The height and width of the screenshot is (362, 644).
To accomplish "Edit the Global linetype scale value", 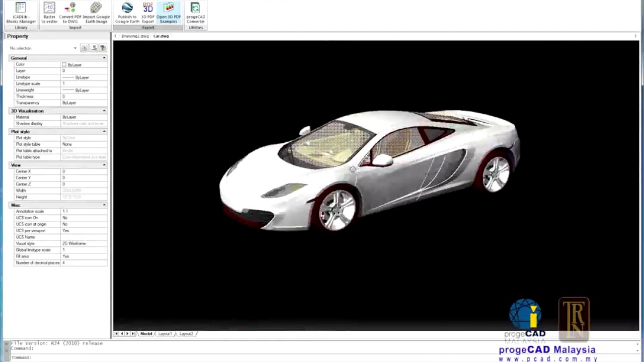I will coord(84,250).
